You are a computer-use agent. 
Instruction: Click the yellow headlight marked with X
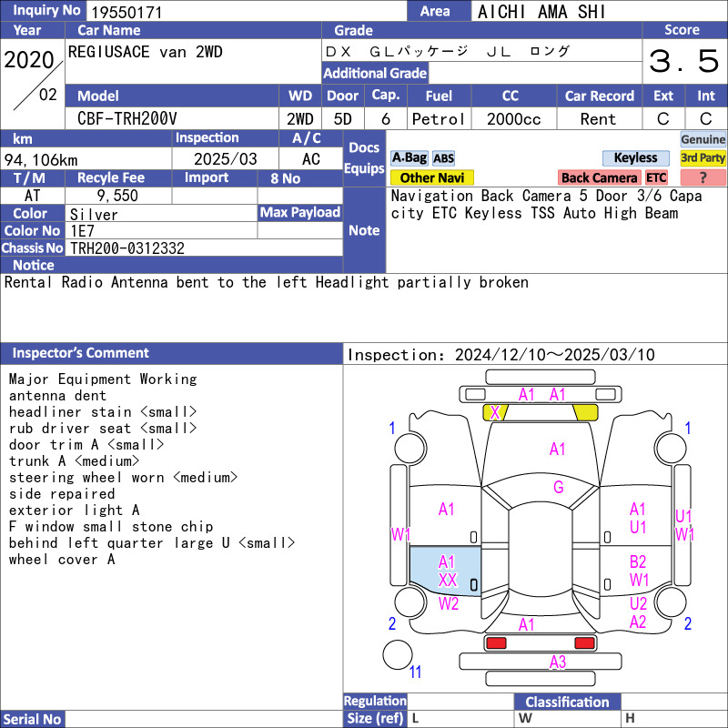pos(495,412)
